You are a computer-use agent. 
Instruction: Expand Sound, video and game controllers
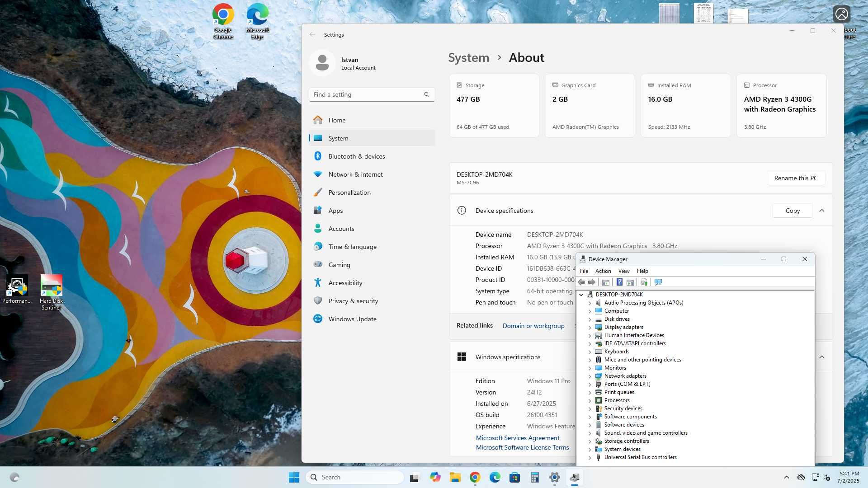click(x=590, y=433)
